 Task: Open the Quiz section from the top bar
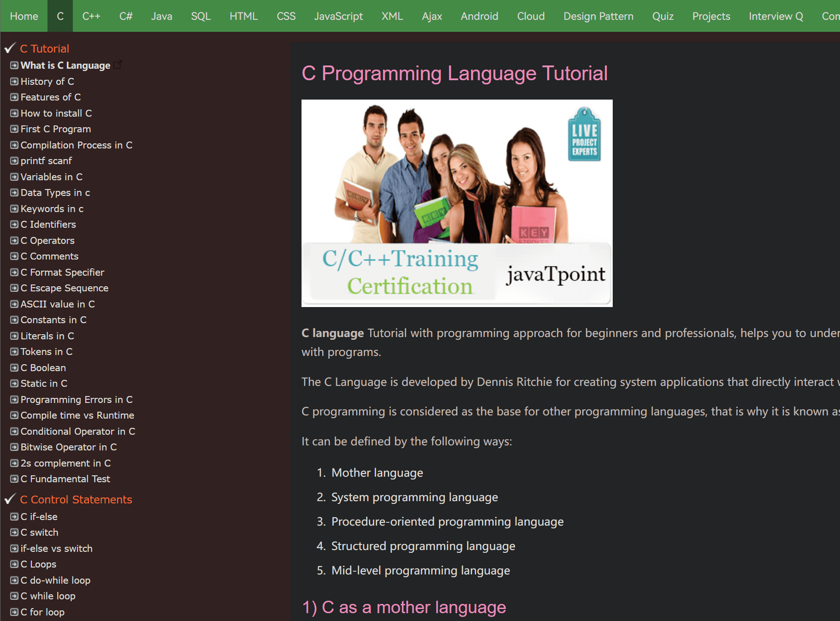(x=663, y=16)
